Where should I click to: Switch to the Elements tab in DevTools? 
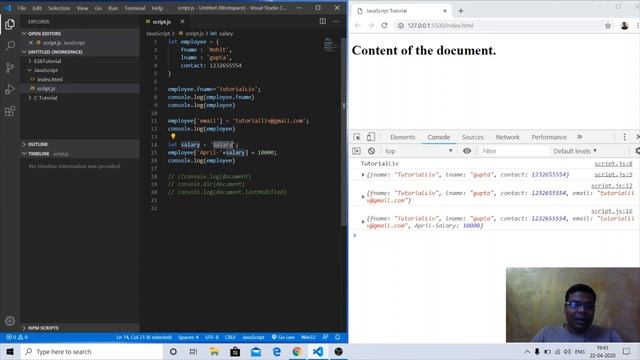click(402, 137)
